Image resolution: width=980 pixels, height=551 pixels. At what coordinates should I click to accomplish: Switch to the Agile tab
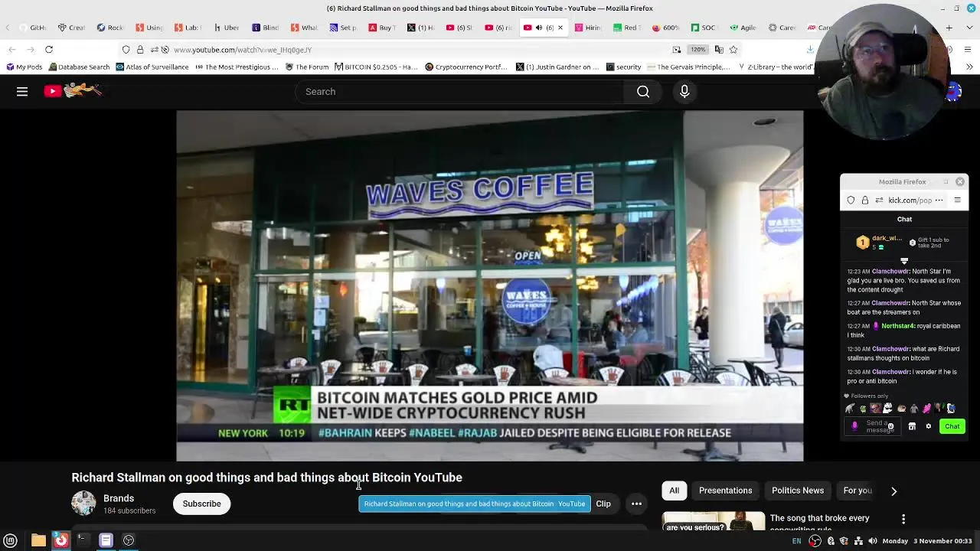(x=742, y=28)
